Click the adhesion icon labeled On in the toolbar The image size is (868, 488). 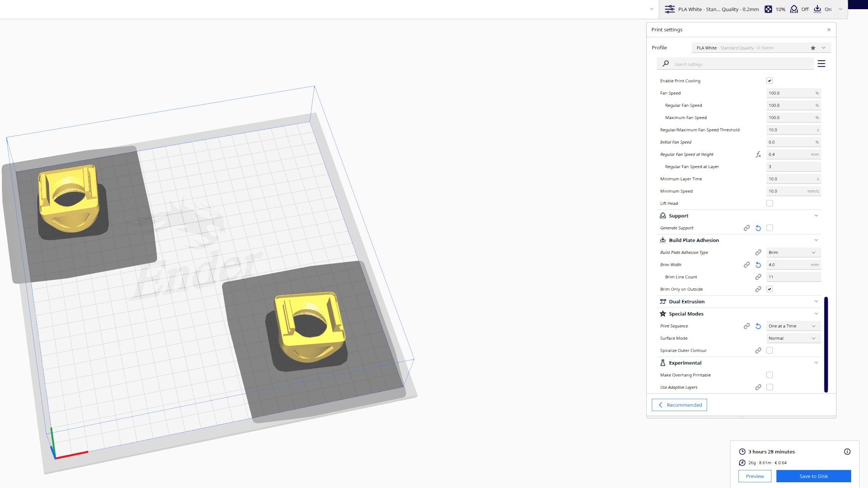click(x=817, y=9)
